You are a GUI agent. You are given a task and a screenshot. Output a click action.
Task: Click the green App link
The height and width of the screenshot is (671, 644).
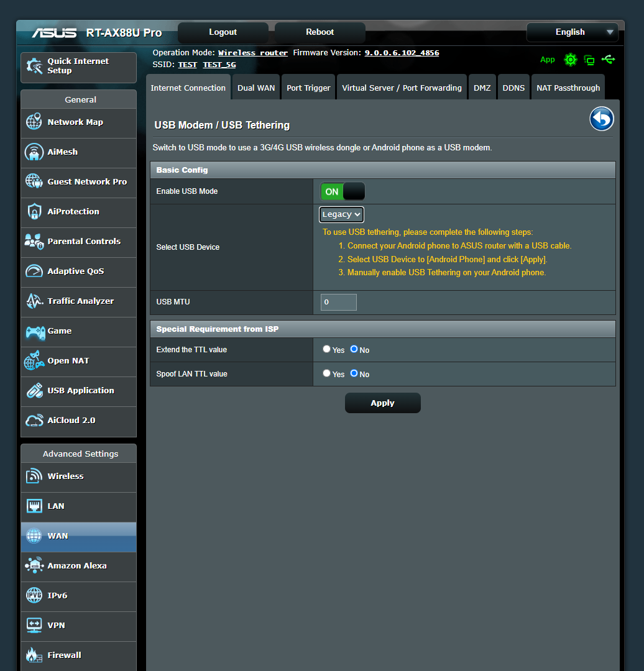pos(547,60)
